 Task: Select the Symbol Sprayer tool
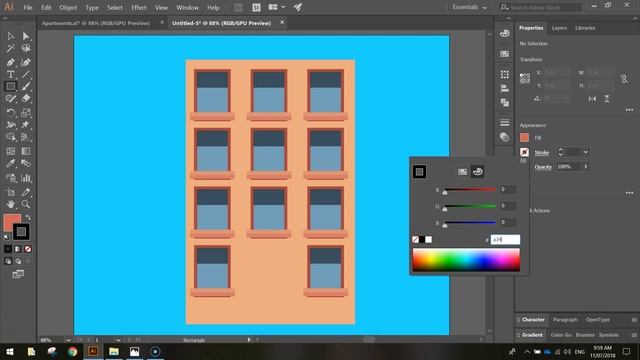[11, 178]
